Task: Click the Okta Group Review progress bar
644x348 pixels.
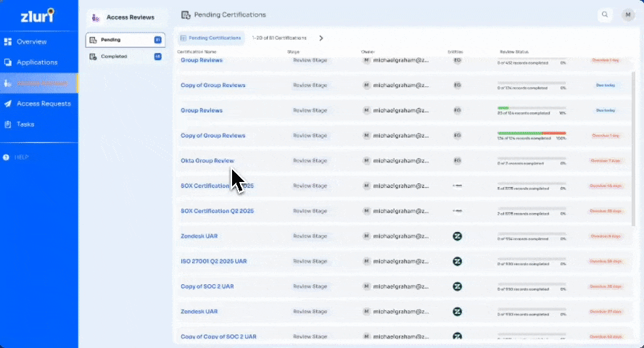Action: [532, 158]
